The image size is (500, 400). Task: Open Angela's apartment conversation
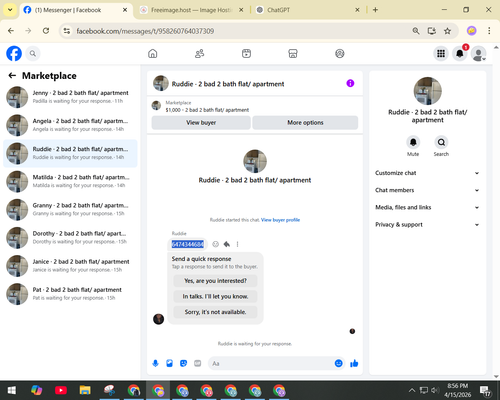click(70, 125)
